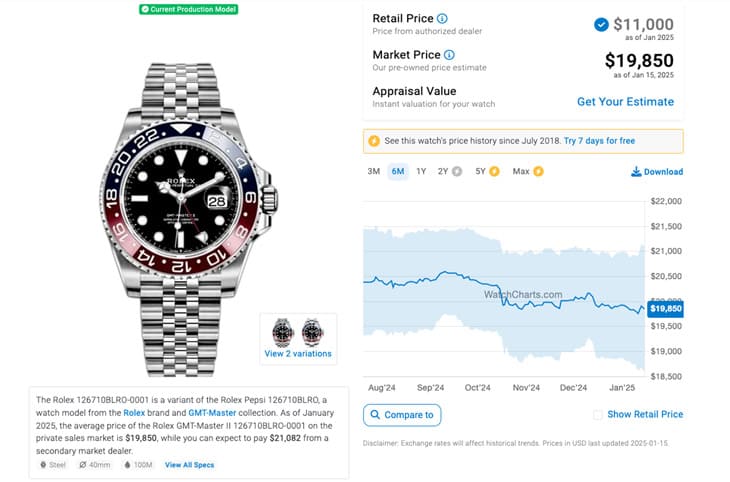Open the Try 7 days for free link
This screenshot has width=730, height=482.
pos(599,141)
